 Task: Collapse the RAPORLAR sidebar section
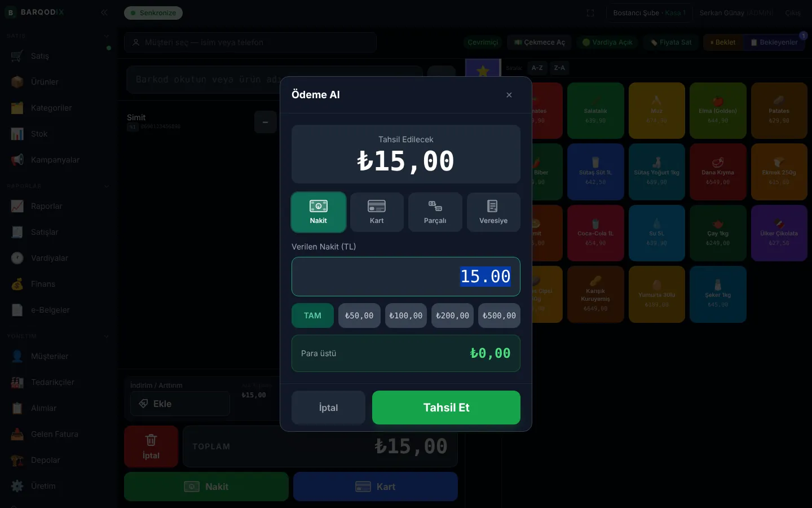pyautogui.click(x=107, y=186)
